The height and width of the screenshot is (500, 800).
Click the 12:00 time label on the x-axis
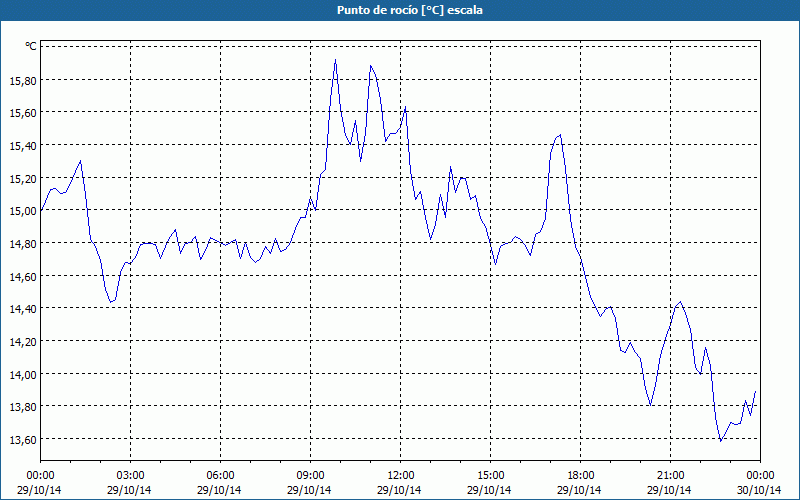coord(401,476)
